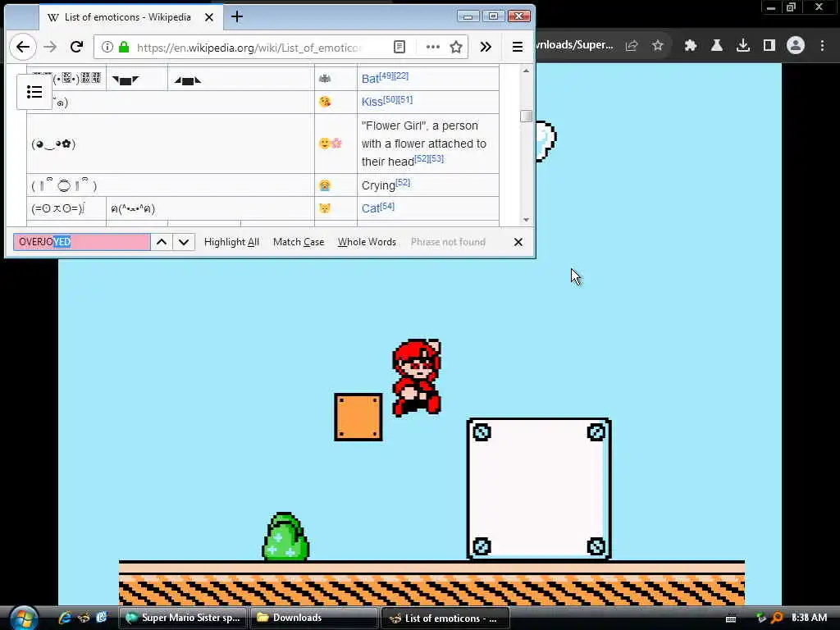This screenshot has width=840, height=630.
Task: Open Chrome downloads icon
Action: (743, 46)
